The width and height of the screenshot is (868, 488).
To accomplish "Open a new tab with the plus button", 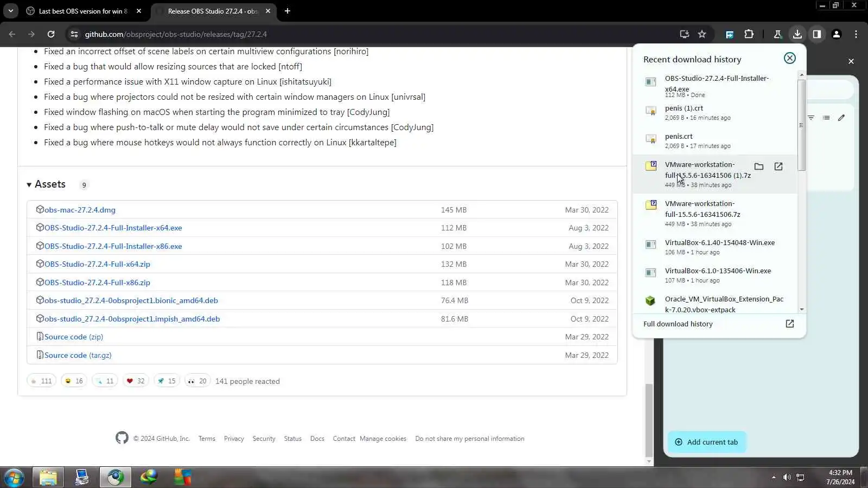I will click(x=288, y=11).
